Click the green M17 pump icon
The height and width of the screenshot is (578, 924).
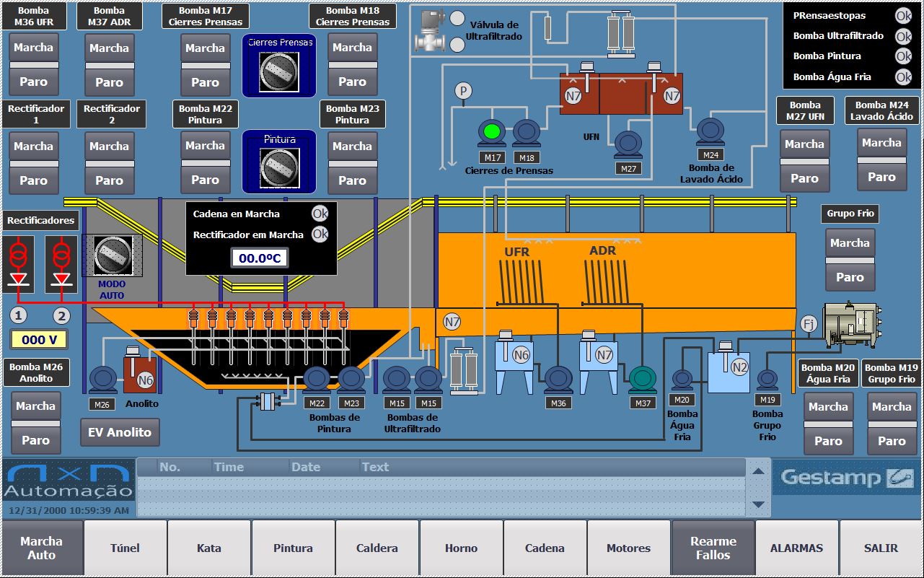point(492,133)
